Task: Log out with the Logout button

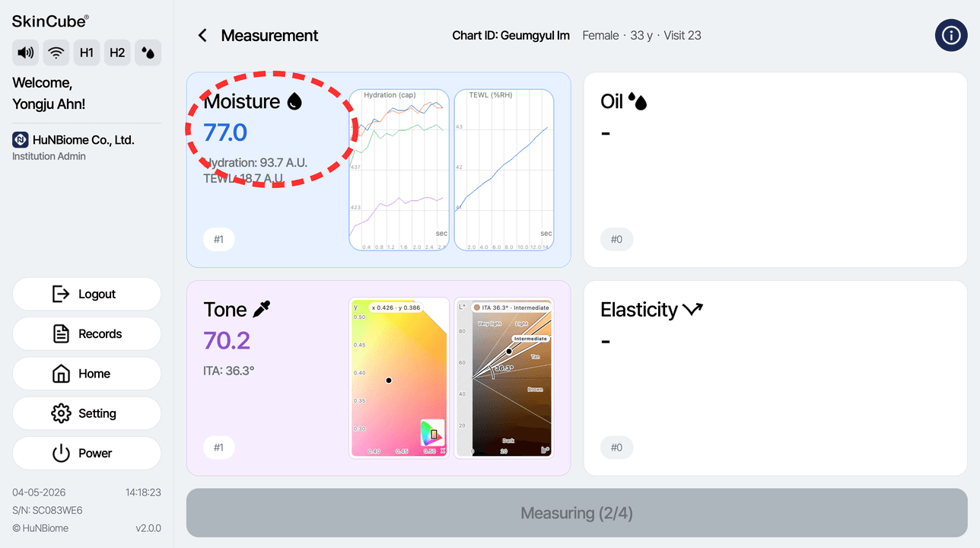Action: 87,294
